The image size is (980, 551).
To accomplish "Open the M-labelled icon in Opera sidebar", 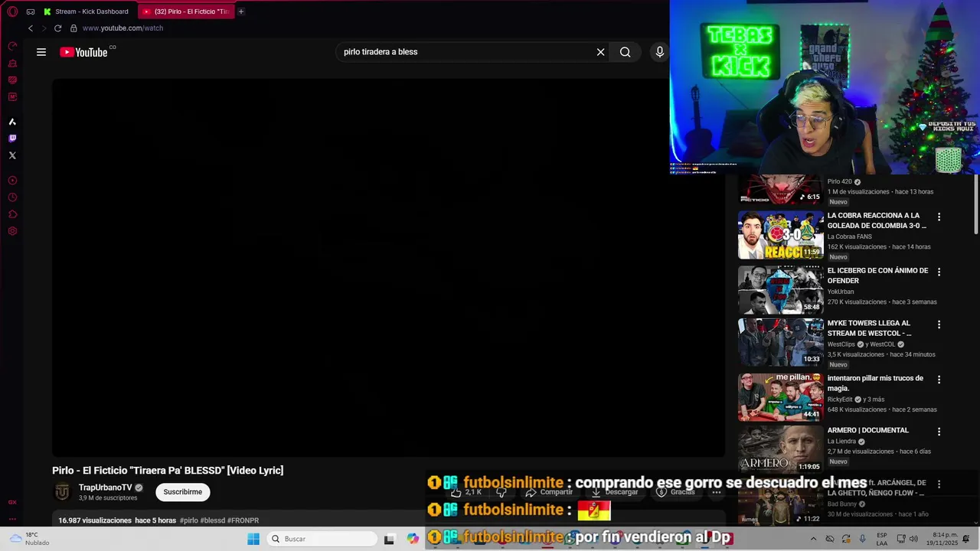I will pyautogui.click(x=12, y=96).
